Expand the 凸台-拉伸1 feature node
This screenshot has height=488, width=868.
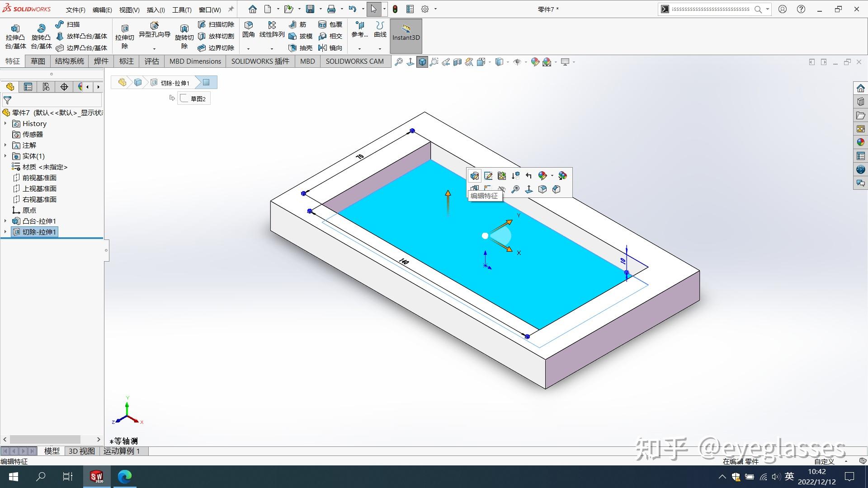5,221
